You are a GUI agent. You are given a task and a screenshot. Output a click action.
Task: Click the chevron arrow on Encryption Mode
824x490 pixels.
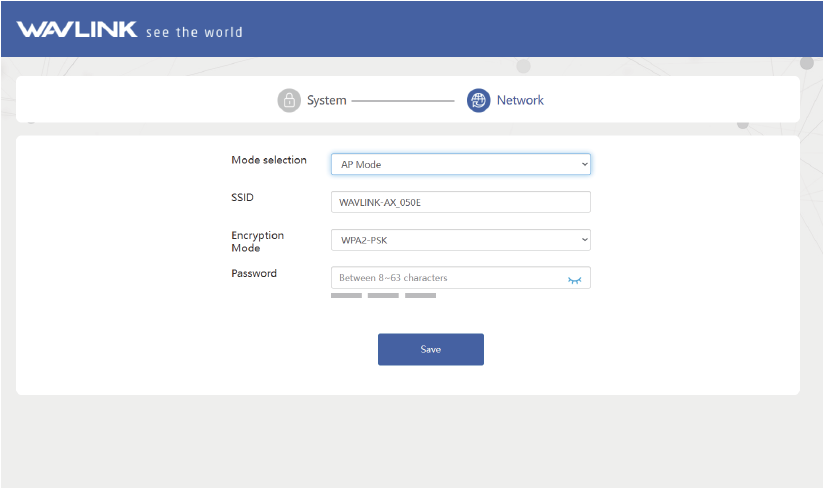click(x=584, y=240)
